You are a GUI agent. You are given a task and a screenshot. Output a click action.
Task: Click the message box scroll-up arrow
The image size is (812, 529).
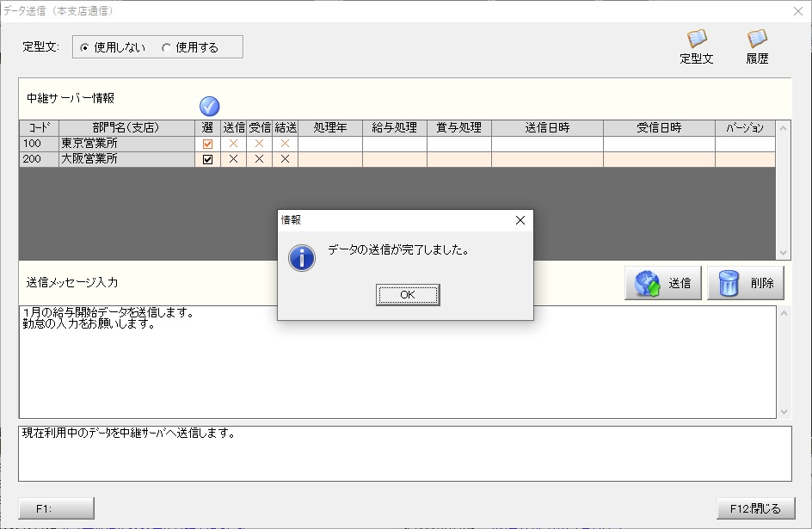coord(784,313)
